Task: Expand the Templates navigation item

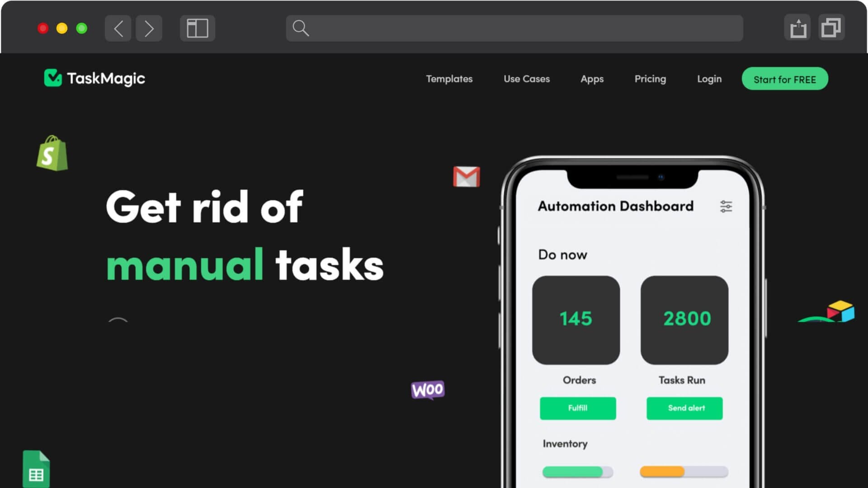Action: point(449,78)
